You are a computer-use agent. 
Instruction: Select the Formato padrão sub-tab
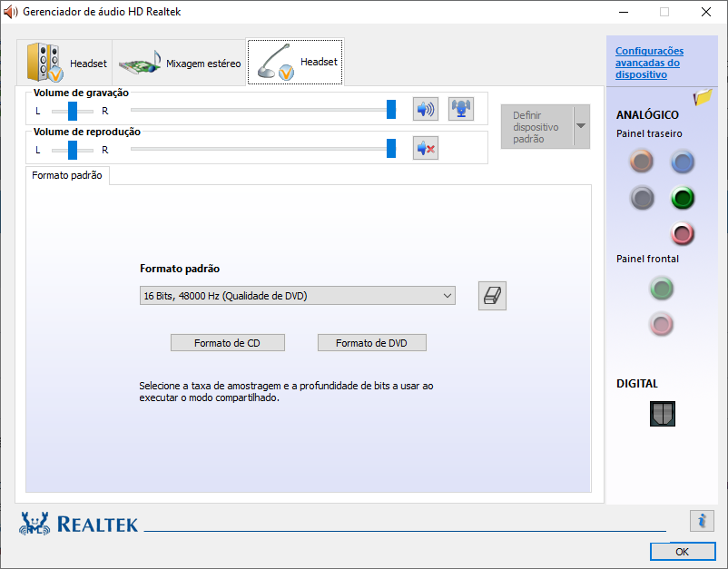pos(67,175)
